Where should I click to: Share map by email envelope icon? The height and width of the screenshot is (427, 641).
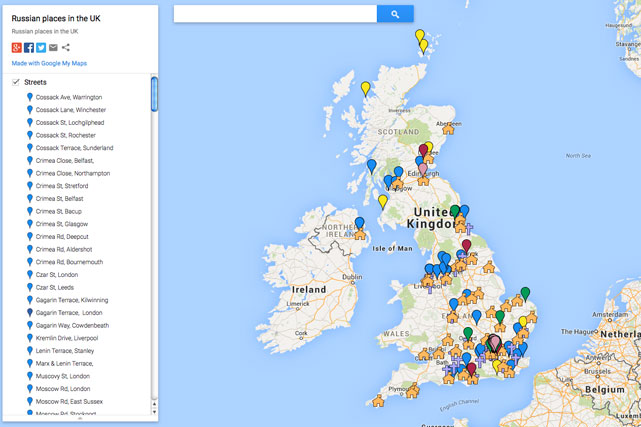[53, 47]
